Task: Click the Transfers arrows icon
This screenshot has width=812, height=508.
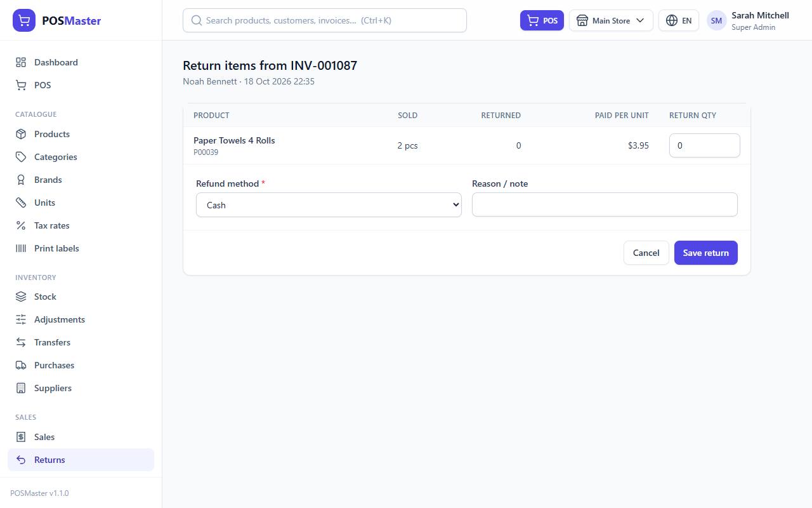Action: click(x=21, y=342)
